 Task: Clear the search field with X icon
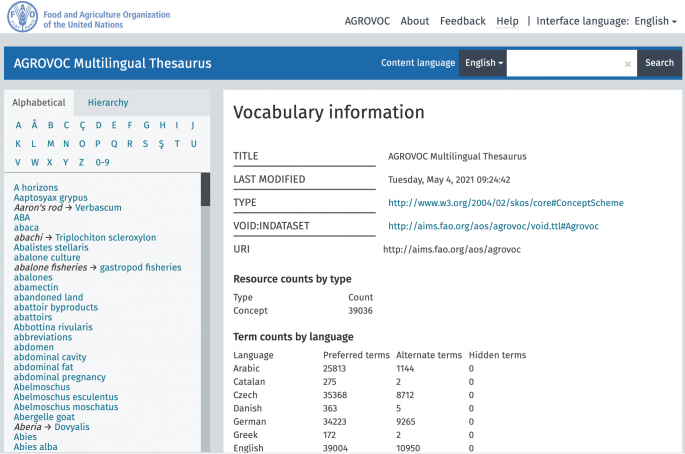[627, 64]
